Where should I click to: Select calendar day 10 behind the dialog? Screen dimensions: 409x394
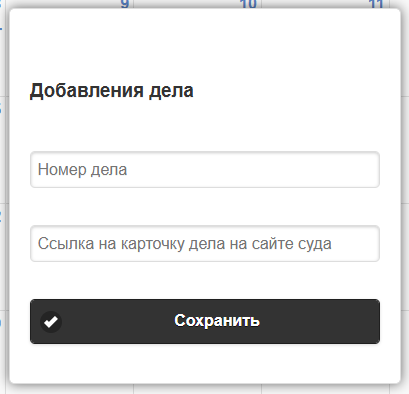pos(248,4)
